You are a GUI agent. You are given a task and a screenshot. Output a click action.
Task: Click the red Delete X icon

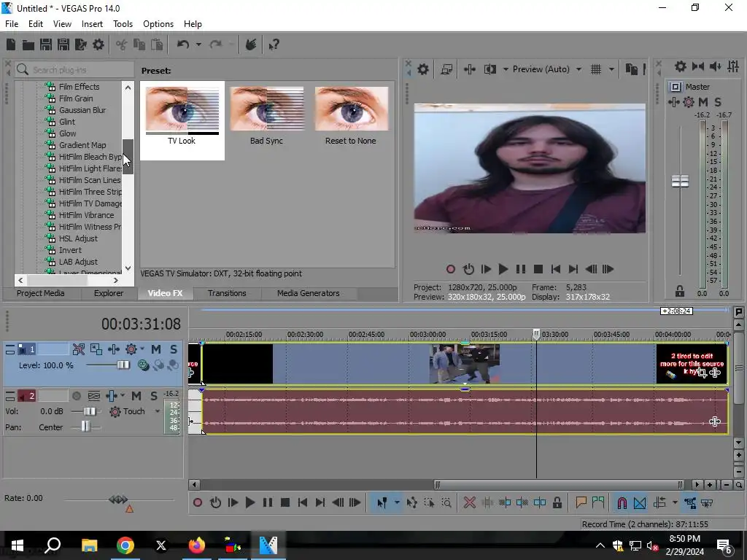point(469,502)
